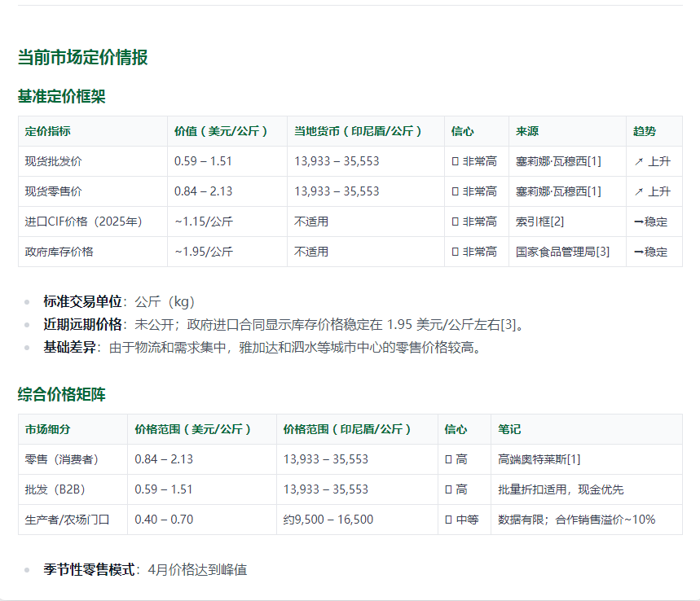Click 13,933 – 35,553 in 现货零售价 row
This screenshot has width=700, height=601.
(x=337, y=191)
